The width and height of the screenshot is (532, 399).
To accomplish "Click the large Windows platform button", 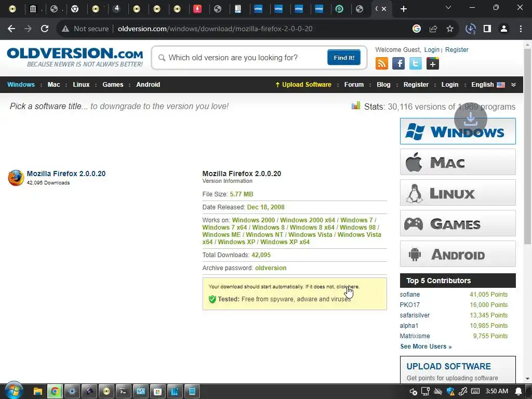I will coord(458,131).
